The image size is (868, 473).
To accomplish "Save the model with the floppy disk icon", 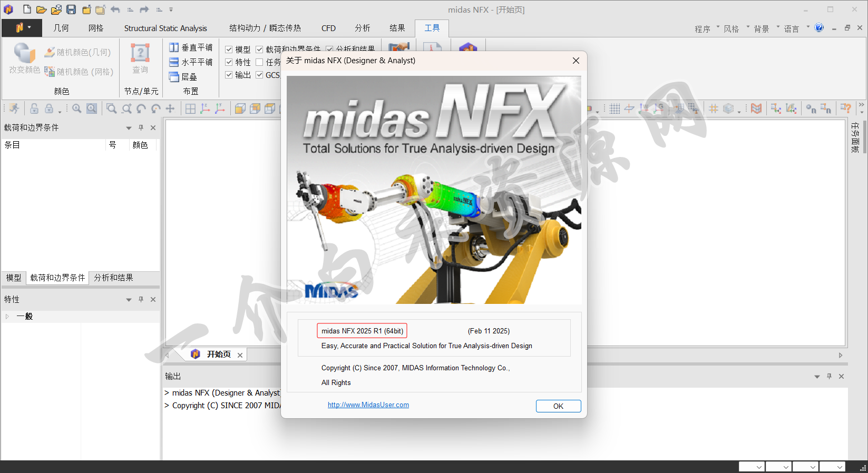I will (71, 9).
